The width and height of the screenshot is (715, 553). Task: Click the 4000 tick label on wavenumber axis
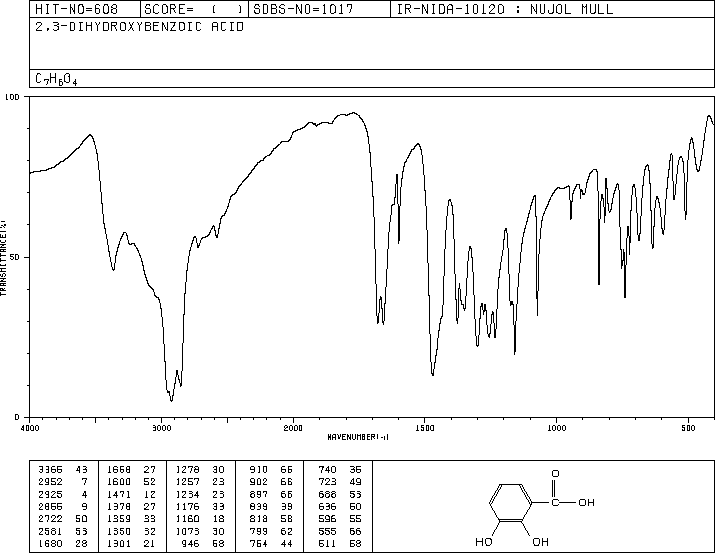pyautogui.click(x=30, y=428)
